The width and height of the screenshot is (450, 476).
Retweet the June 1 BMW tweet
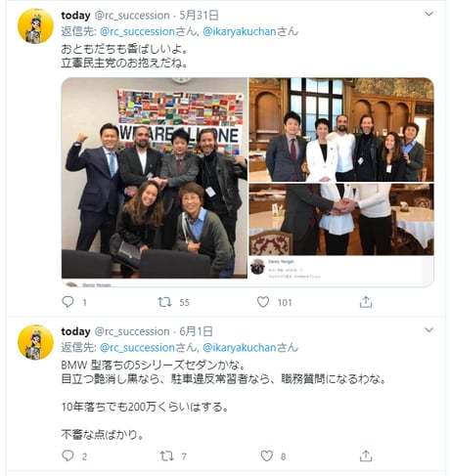[x=166, y=455]
